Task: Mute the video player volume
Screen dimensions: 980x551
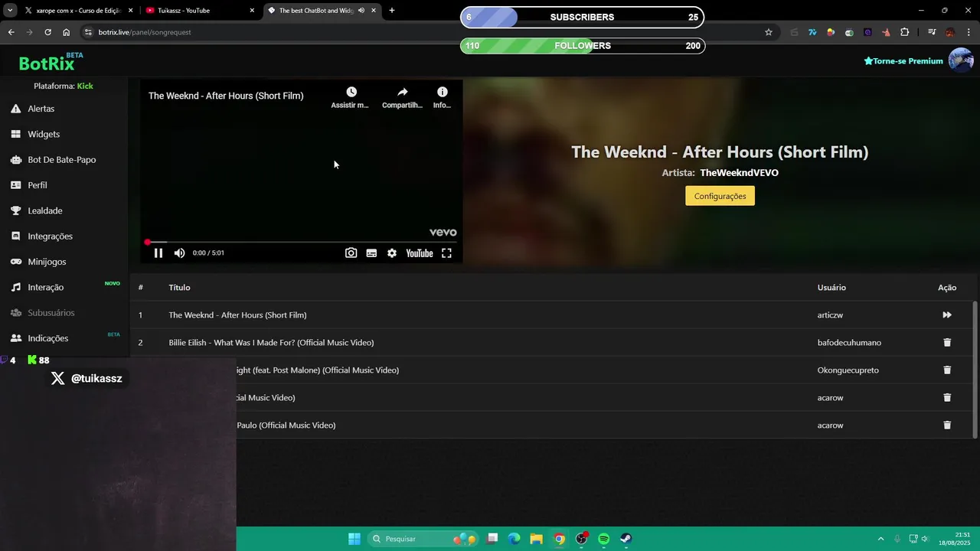Action: click(x=179, y=253)
